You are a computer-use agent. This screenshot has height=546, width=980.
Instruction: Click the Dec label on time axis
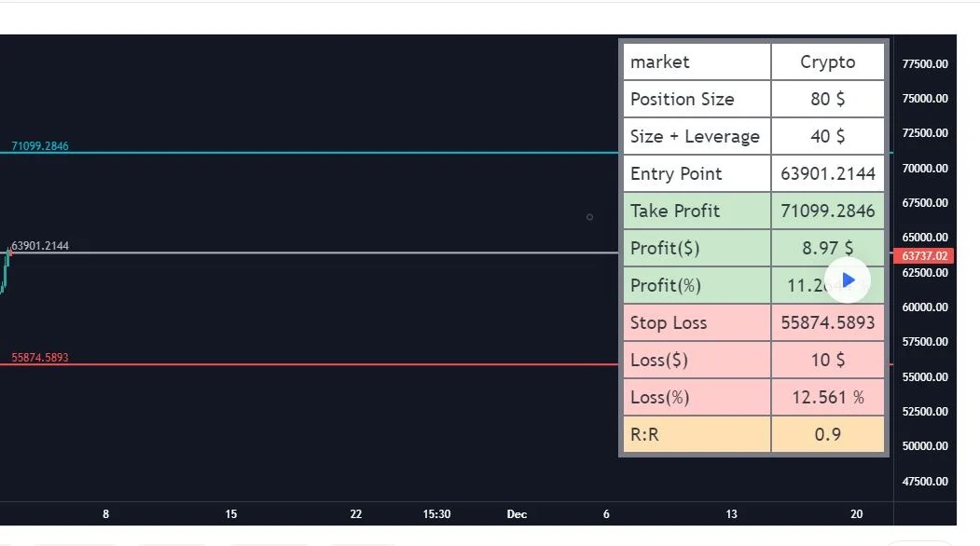point(517,514)
